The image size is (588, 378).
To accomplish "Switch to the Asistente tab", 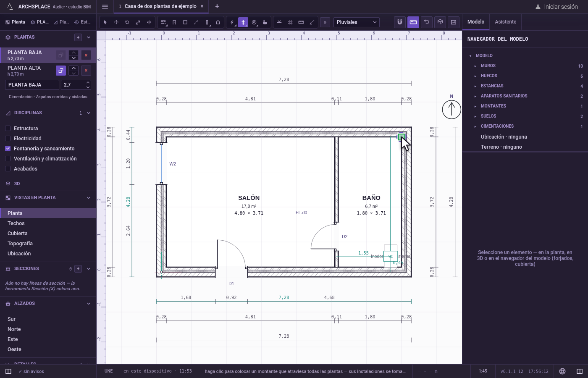I will point(505,22).
